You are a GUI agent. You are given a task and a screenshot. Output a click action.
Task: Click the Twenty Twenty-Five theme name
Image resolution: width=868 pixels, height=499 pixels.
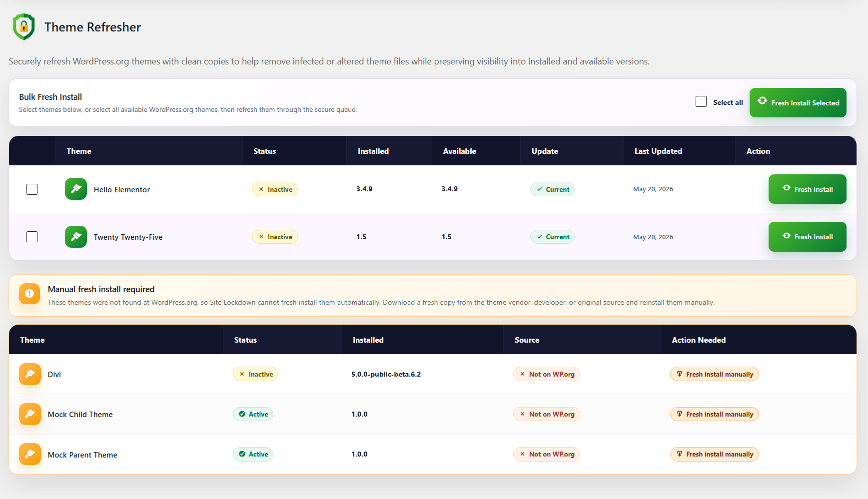[128, 237]
